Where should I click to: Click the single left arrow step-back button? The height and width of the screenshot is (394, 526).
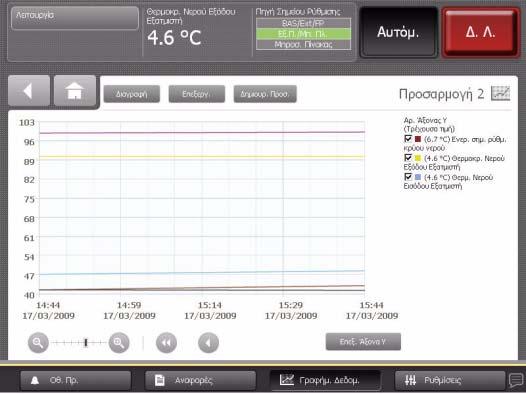tap(208, 343)
